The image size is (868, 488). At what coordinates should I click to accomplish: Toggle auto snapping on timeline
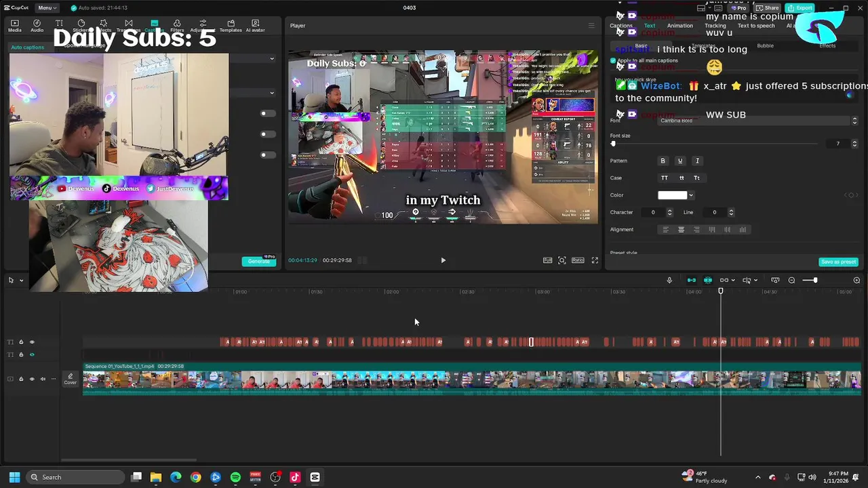point(708,280)
